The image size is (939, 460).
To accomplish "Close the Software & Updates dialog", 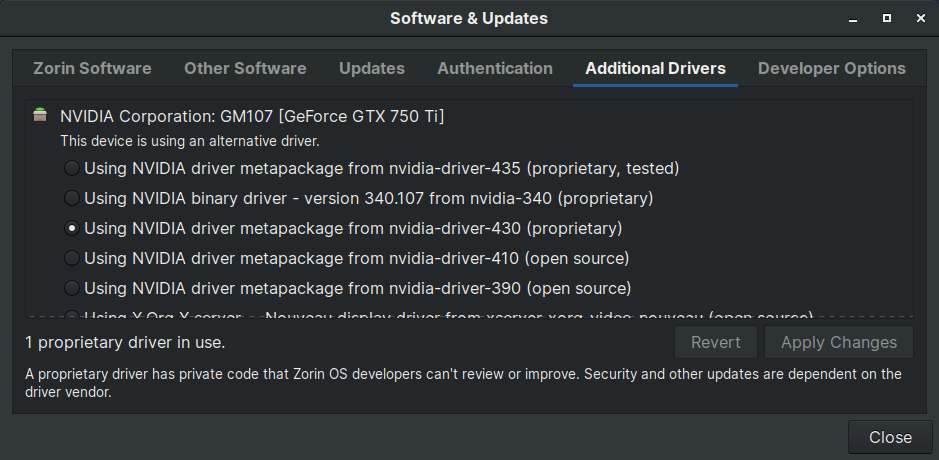I will (x=890, y=437).
